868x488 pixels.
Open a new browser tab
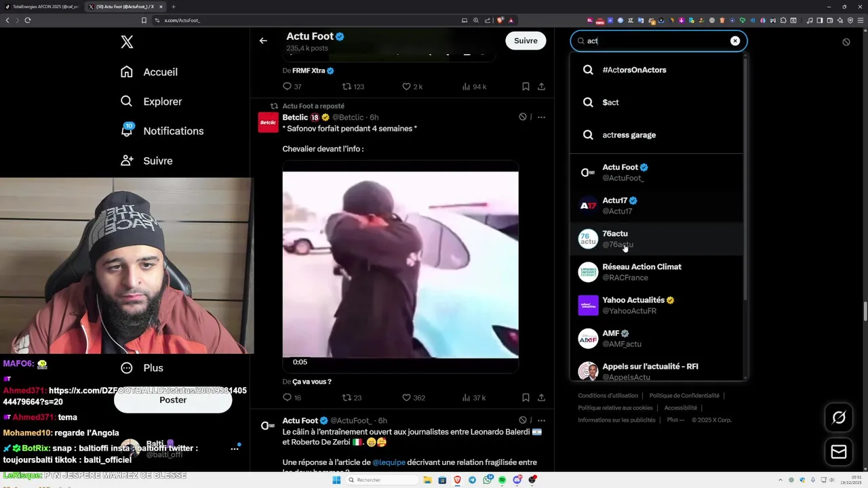click(173, 7)
